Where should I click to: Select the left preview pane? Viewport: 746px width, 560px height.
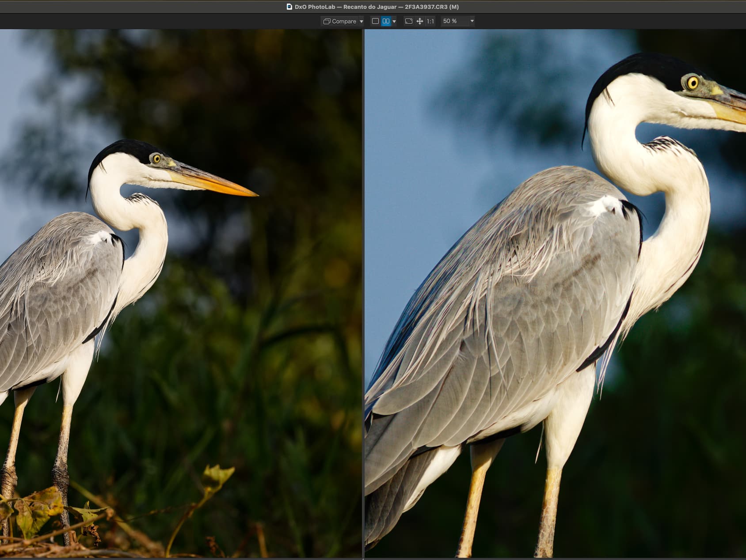(x=181, y=293)
